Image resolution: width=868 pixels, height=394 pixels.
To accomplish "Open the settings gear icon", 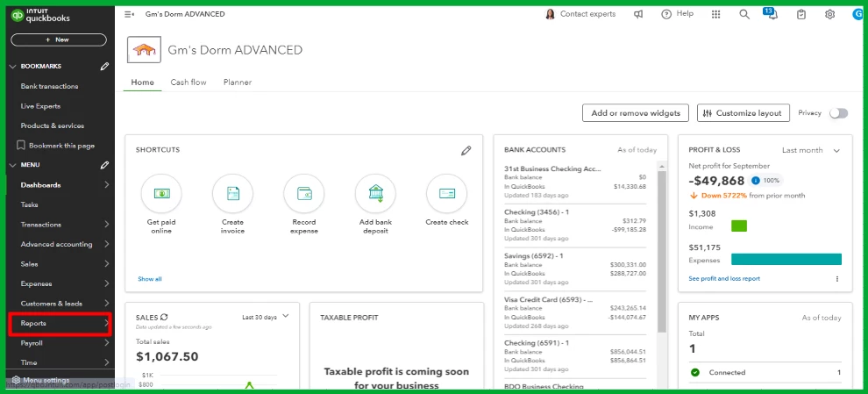I will click(x=829, y=14).
